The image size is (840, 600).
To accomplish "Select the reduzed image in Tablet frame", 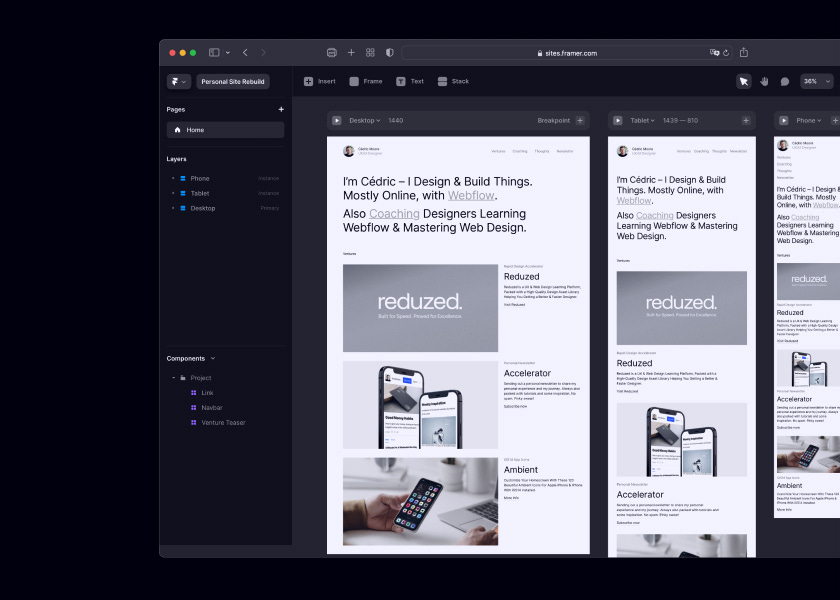I will pos(681,308).
